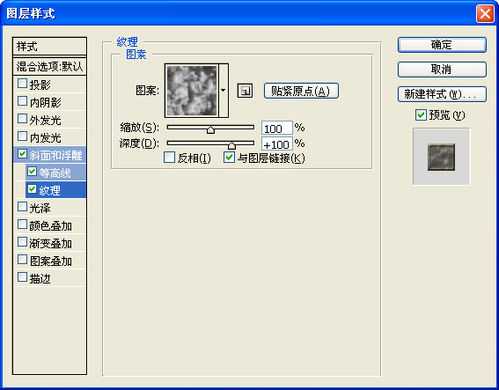Click the 贴紧原点(A) button
The width and height of the screenshot is (499, 390).
pyautogui.click(x=301, y=91)
